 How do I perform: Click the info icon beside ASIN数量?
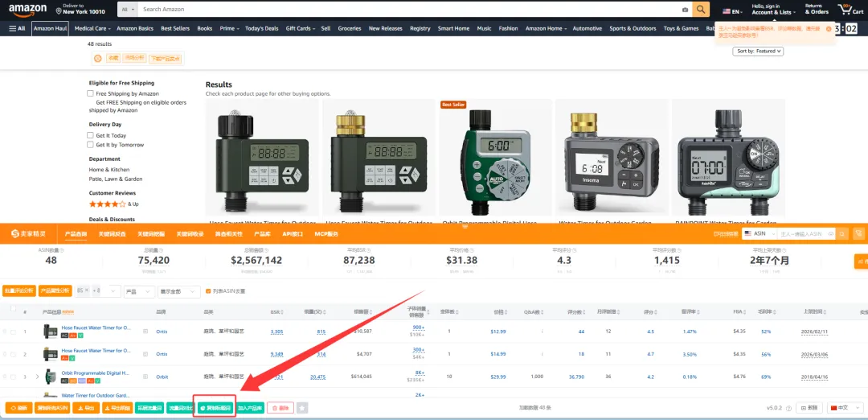click(x=61, y=250)
